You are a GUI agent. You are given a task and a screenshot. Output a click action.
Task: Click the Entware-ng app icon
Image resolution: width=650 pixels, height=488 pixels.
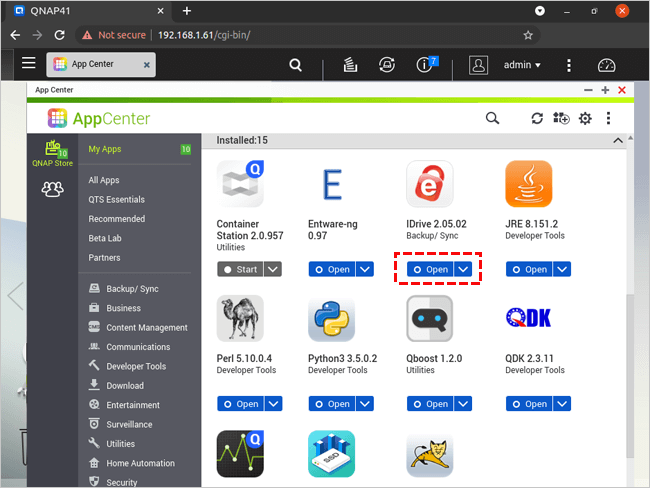(332, 184)
